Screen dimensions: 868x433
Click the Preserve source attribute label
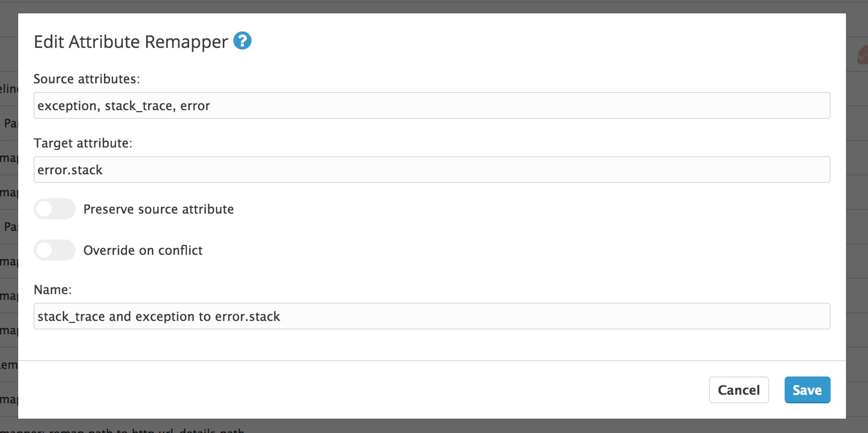(159, 209)
